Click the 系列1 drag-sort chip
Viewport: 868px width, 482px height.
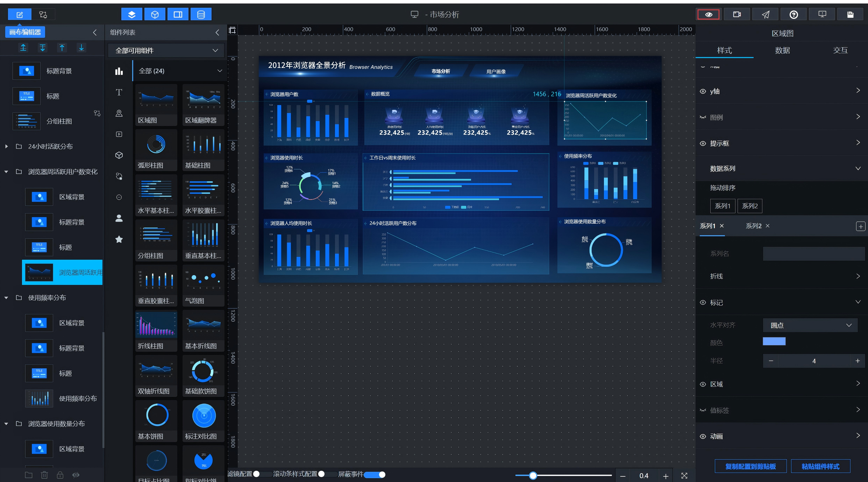(723, 206)
